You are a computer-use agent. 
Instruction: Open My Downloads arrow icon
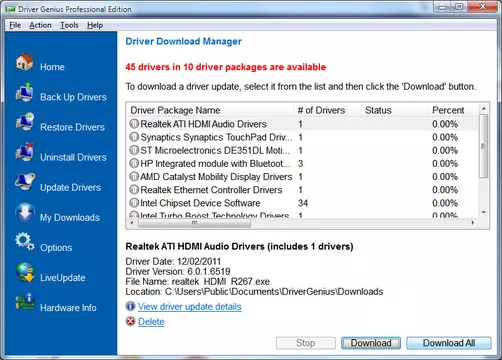[x=25, y=212]
